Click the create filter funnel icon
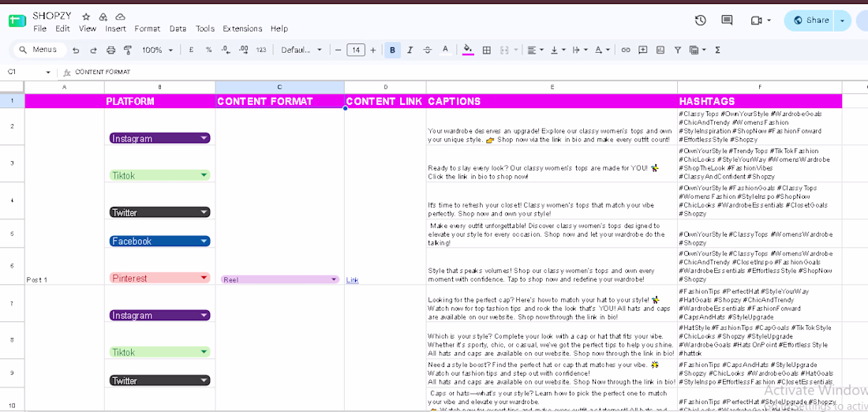The height and width of the screenshot is (412, 868). (x=678, y=50)
